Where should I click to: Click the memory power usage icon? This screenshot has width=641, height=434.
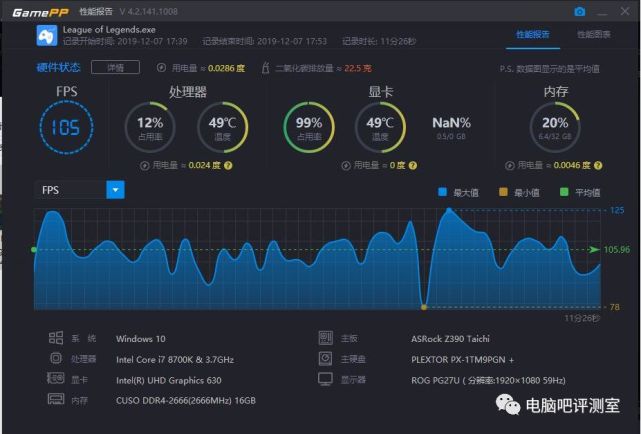509,166
